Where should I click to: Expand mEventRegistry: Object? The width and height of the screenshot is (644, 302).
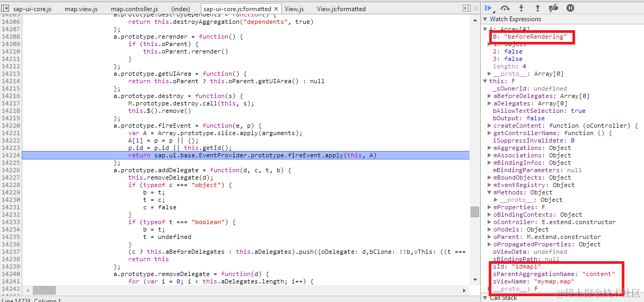pyautogui.click(x=489, y=185)
